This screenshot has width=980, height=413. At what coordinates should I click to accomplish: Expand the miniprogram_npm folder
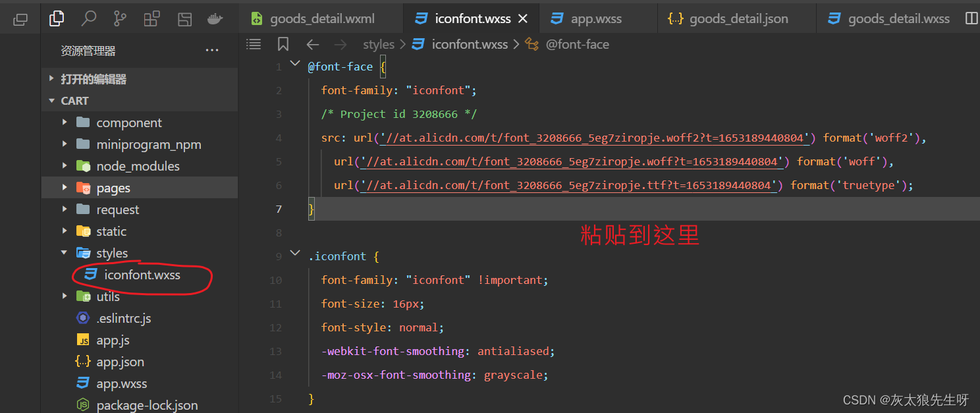coord(140,144)
